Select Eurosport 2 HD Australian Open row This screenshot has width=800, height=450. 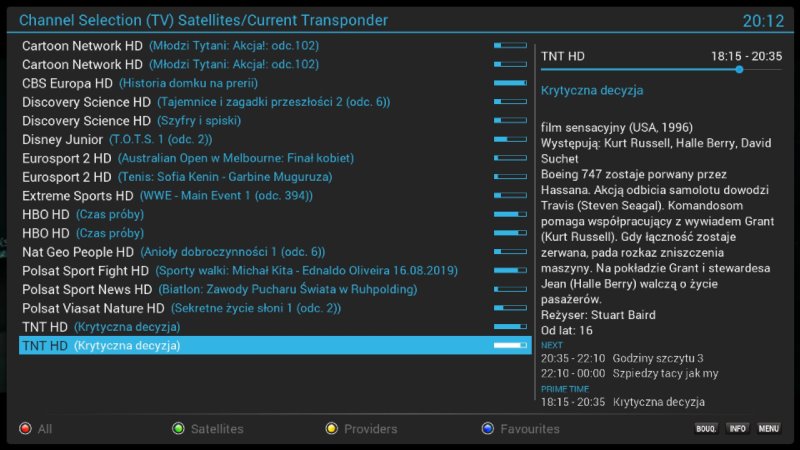[274, 158]
